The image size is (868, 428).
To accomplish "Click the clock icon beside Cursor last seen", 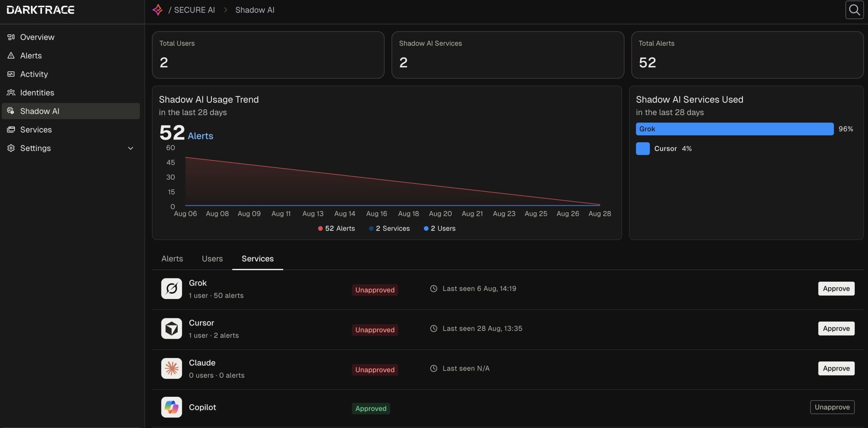I will click(434, 329).
